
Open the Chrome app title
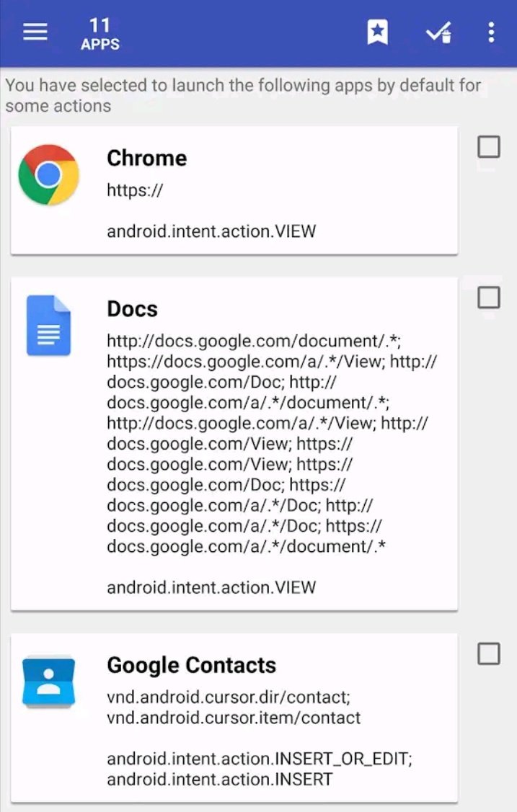tap(146, 159)
